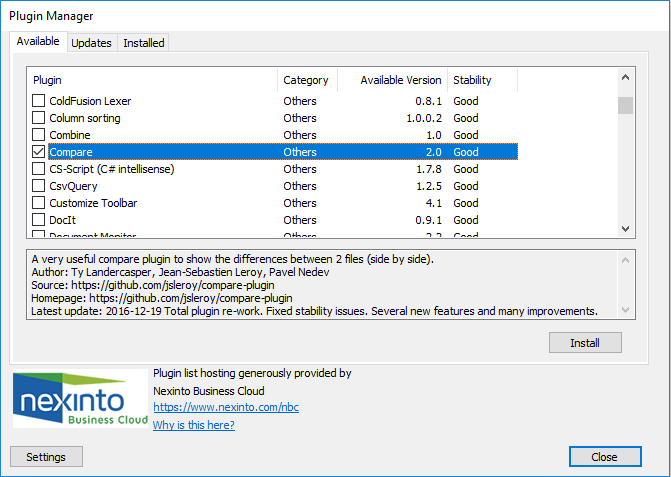Select the CS-Script (C# intellisense) name

click(x=112, y=169)
